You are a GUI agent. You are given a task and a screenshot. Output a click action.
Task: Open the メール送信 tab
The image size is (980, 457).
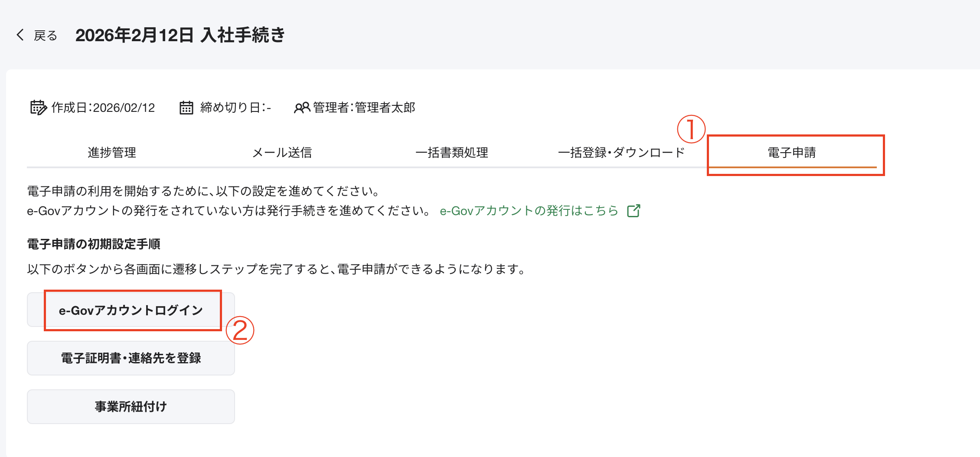click(x=284, y=152)
